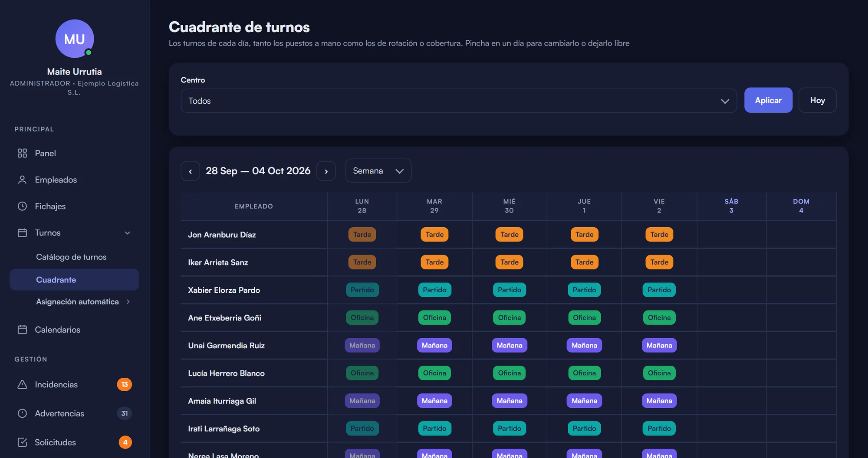Click the user name Maite Urrutia
Image resolution: width=868 pixels, height=458 pixels.
(75, 72)
